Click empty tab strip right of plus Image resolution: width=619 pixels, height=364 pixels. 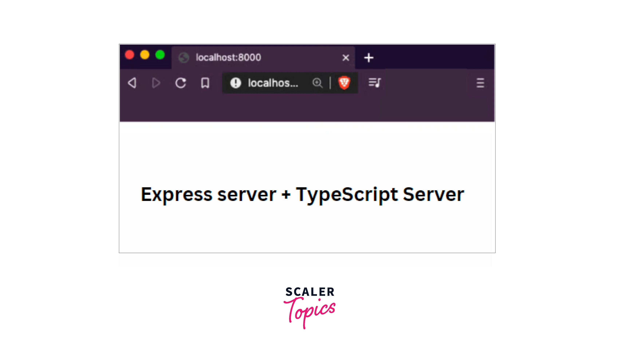432,57
